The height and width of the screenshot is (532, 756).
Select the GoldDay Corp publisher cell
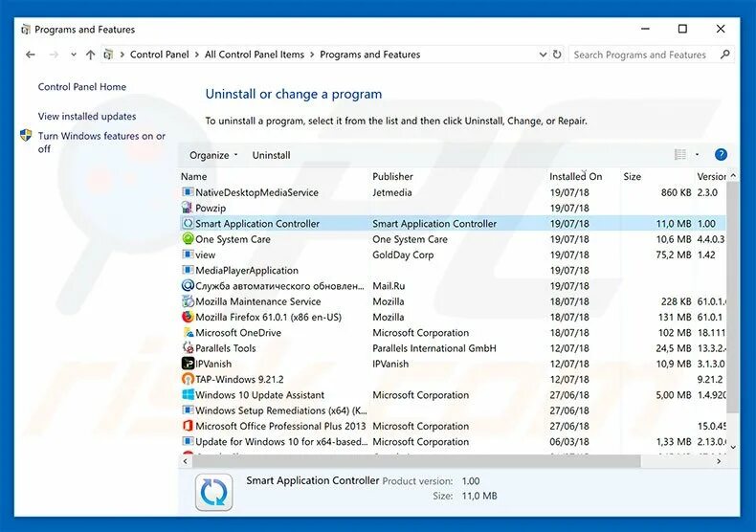click(403, 255)
